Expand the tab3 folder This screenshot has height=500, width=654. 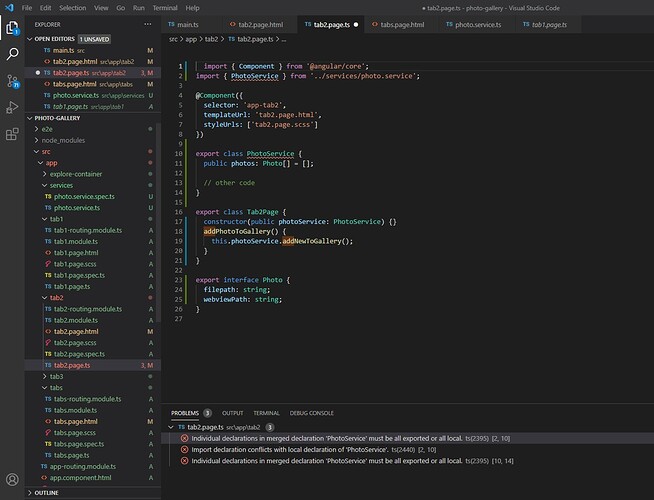click(45, 376)
